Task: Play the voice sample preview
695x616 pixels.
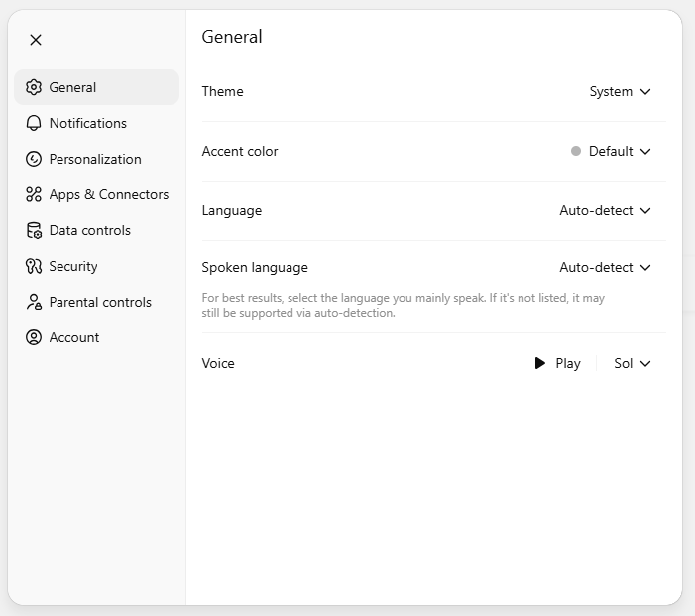Action: (x=557, y=363)
